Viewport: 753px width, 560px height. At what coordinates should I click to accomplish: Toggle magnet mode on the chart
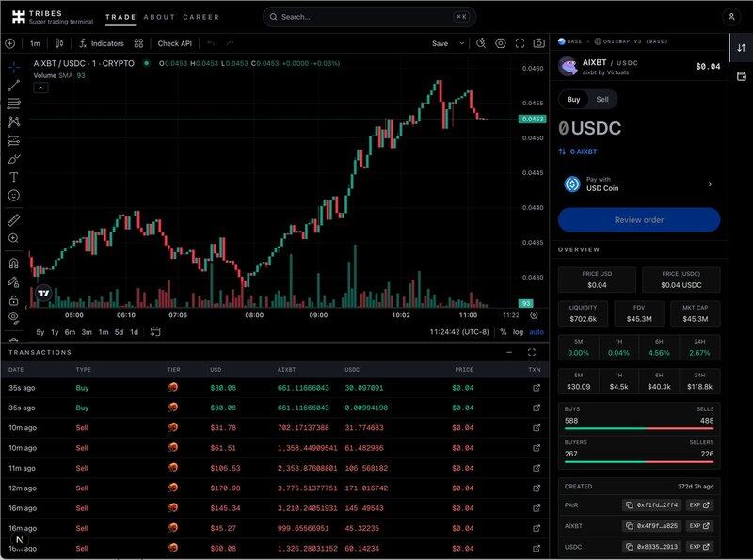13,263
